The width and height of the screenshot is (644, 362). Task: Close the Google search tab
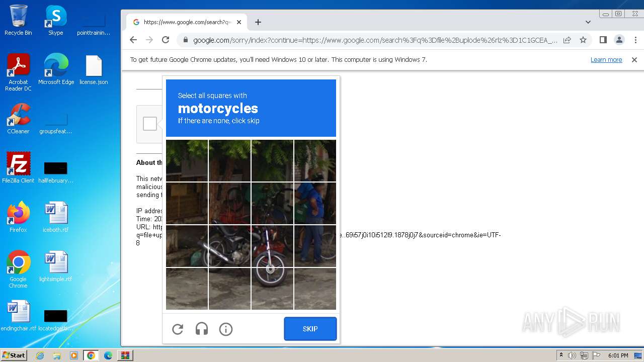[x=239, y=22]
